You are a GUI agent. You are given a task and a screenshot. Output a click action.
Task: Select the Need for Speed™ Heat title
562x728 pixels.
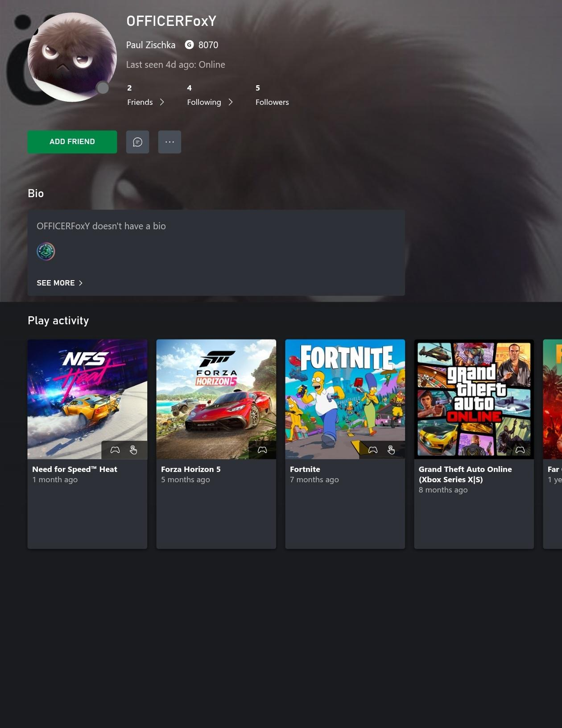tap(74, 469)
